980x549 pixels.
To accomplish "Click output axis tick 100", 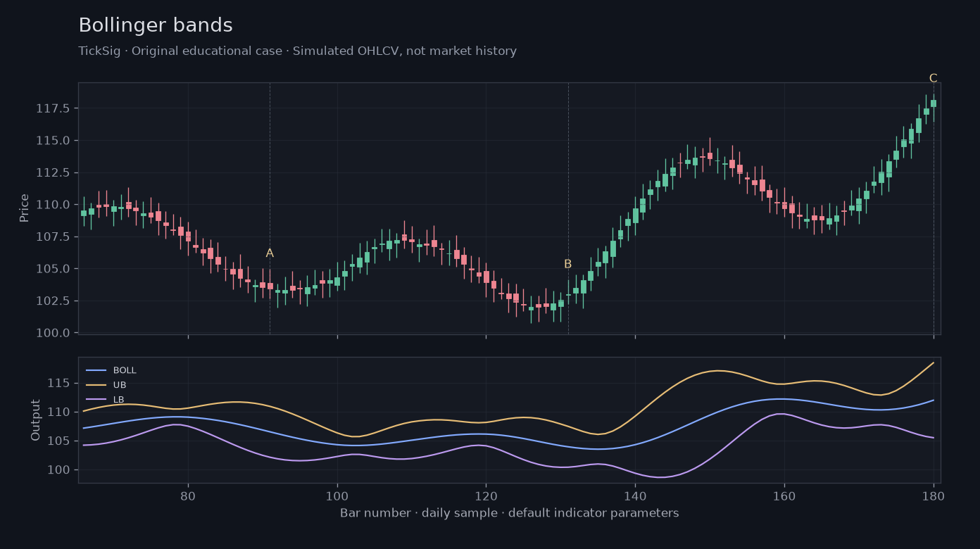I will [x=60, y=469].
